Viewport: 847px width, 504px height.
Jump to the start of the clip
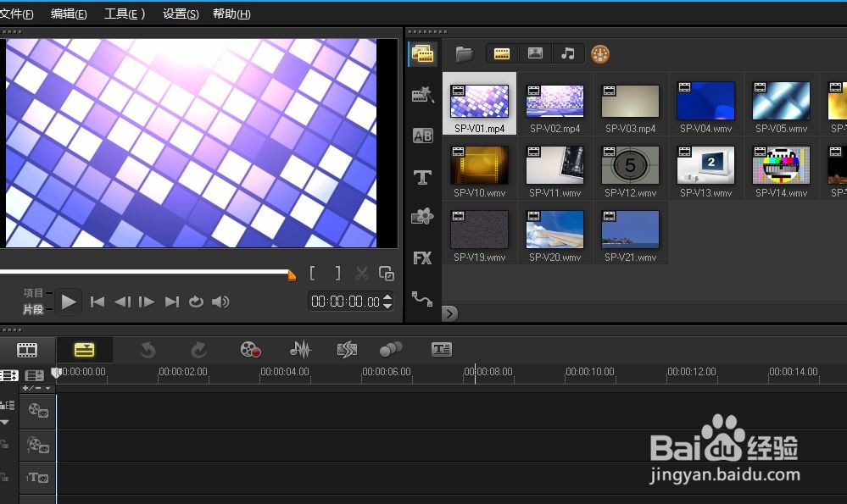tap(98, 302)
